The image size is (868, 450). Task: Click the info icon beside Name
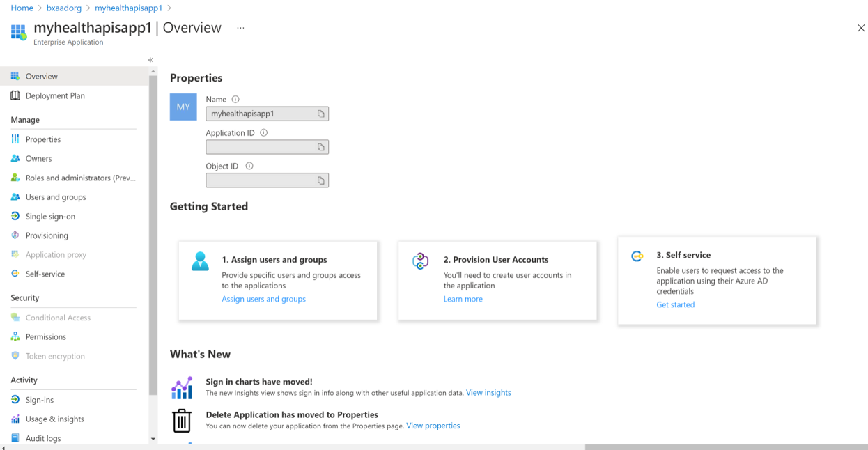point(235,100)
